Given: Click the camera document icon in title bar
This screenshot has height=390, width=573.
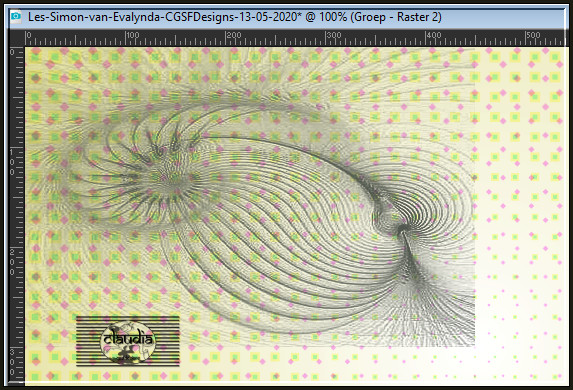Looking at the screenshot, I should 16,16.
